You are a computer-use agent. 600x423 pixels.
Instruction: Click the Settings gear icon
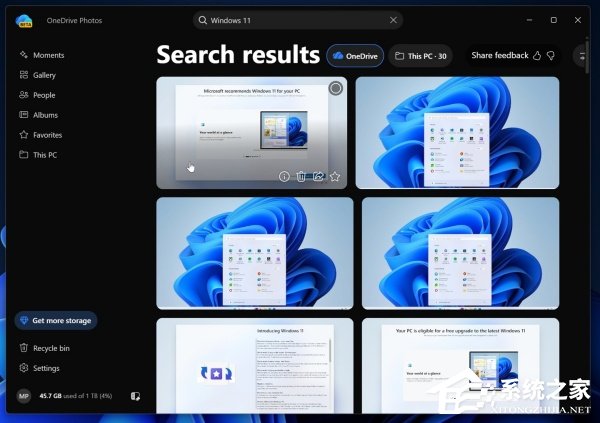point(24,367)
